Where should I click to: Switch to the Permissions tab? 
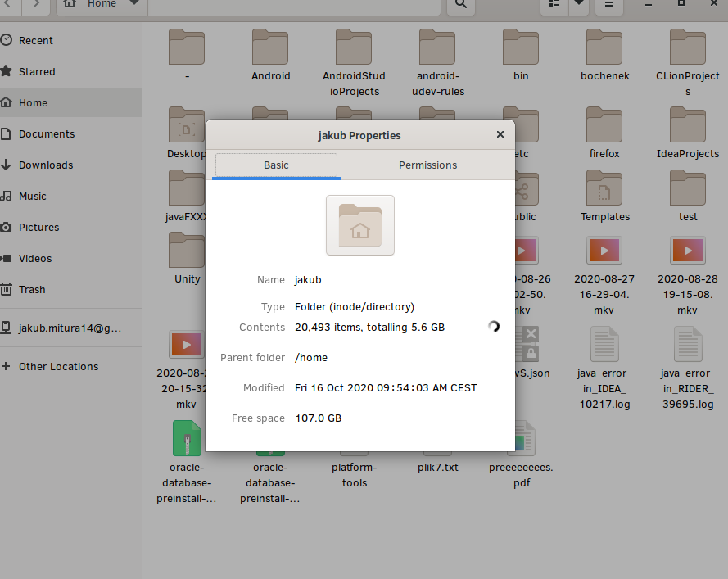(x=427, y=165)
